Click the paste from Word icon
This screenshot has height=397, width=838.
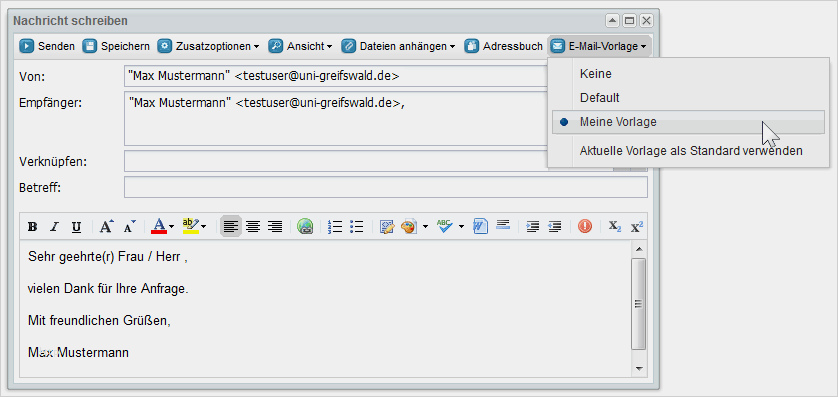tap(480, 227)
